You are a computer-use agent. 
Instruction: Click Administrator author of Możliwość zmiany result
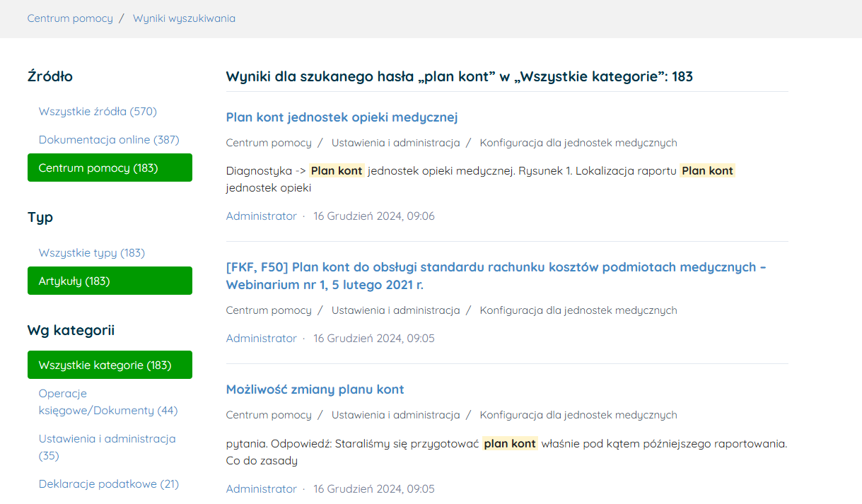click(x=262, y=488)
